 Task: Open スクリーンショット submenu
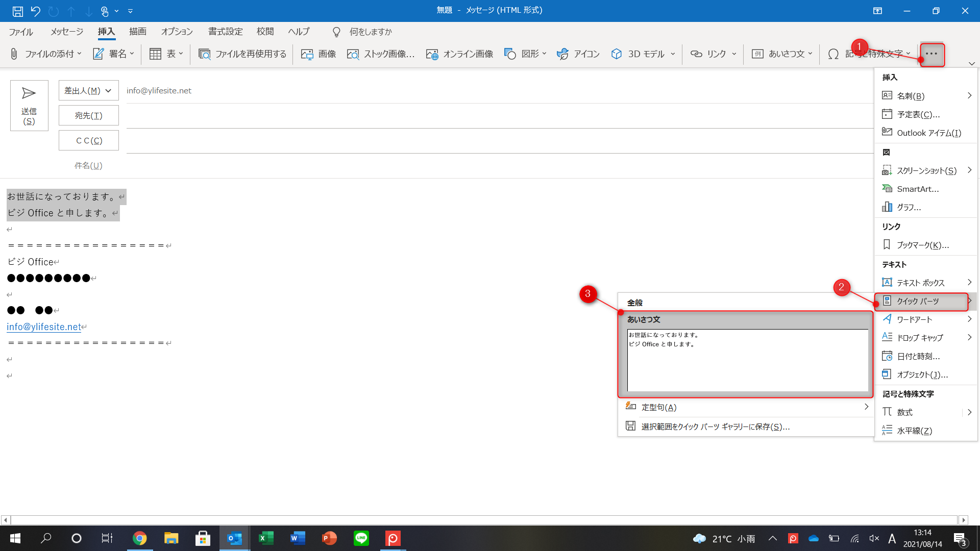926,170
